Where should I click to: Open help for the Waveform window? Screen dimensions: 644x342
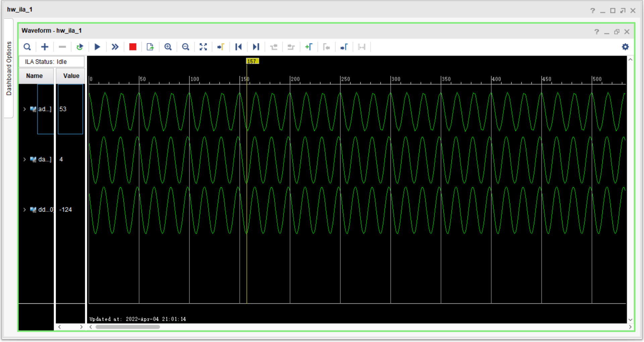[x=597, y=32]
